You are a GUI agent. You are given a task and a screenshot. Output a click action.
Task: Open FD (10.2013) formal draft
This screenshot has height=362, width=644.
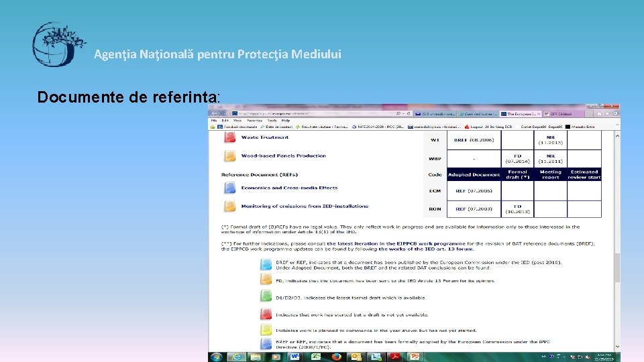(x=517, y=209)
